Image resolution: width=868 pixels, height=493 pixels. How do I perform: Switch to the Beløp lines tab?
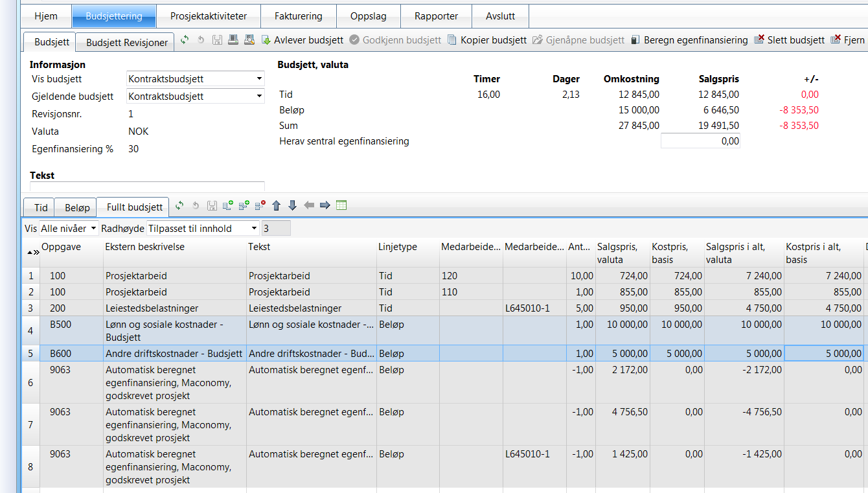pyautogui.click(x=77, y=207)
